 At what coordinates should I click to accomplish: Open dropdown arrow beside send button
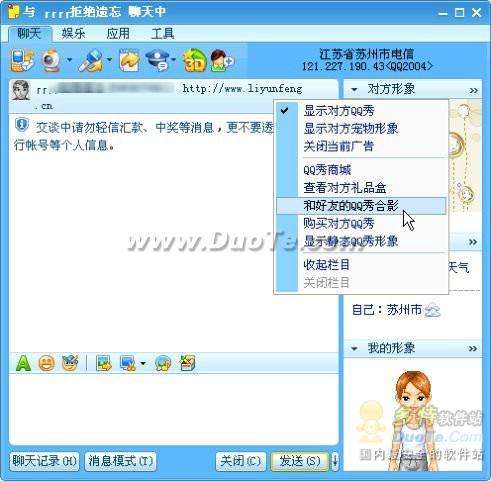click(335, 461)
